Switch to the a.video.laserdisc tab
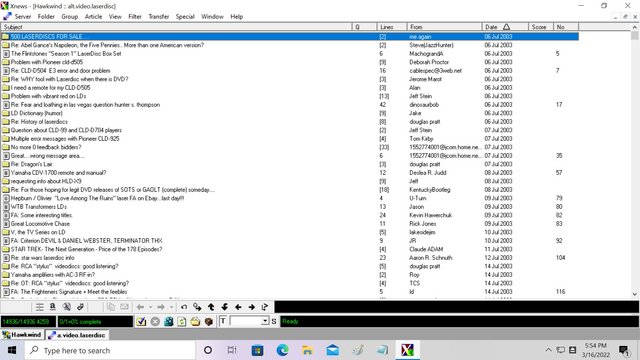The height and width of the screenshot is (360, 640). point(77,335)
